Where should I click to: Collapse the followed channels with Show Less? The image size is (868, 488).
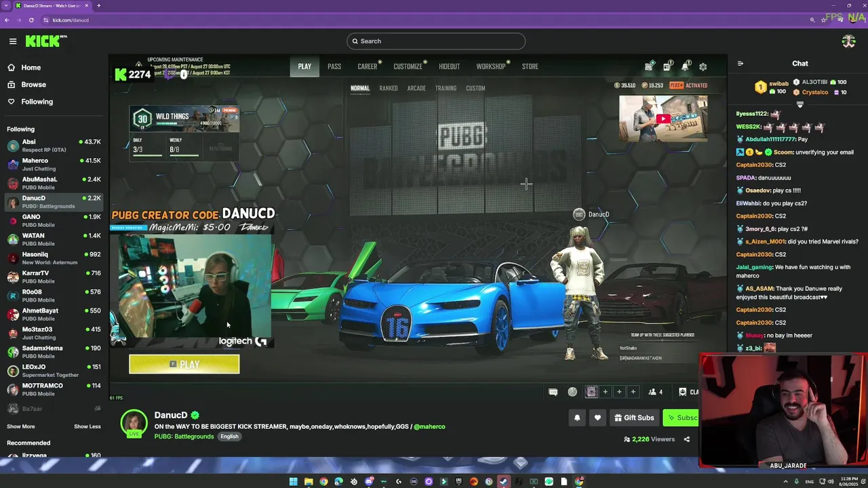[87, 426]
